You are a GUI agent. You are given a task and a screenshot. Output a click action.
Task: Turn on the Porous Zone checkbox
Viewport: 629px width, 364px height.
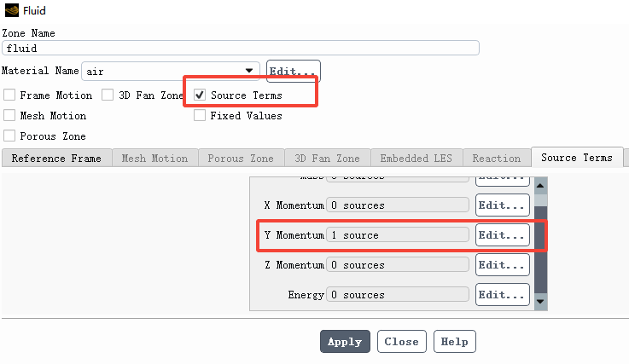[x=9, y=136]
